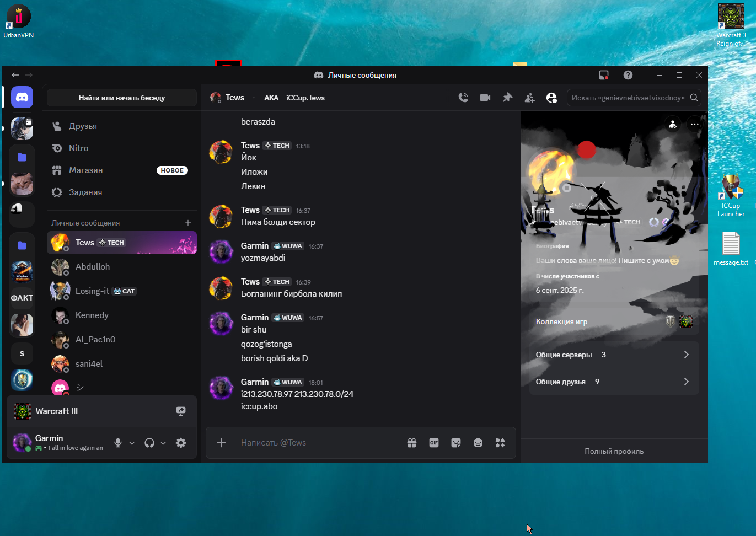Open the cat avatar server
Screen dimensions: 756x536
tap(22, 184)
